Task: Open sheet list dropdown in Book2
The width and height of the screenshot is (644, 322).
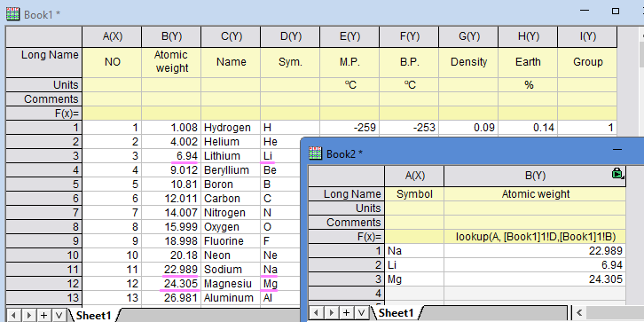Action: pos(361,312)
